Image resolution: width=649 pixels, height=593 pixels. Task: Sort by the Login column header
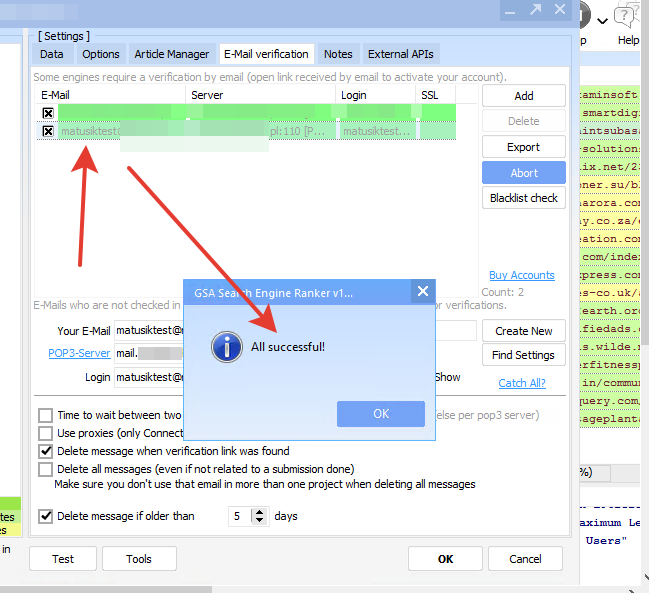[x=375, y=95]
